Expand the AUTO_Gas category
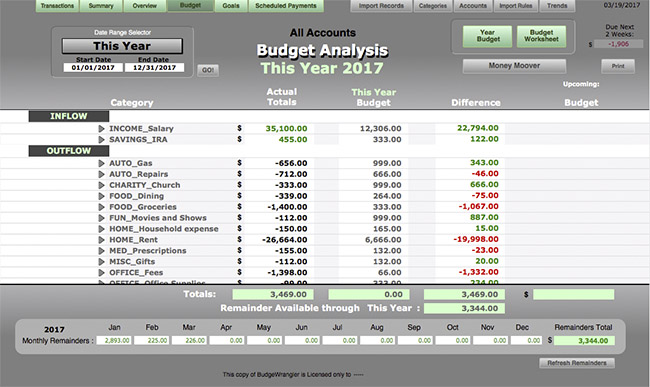The height and width of the screenshot is (387, 650). (x=101, y=163)
